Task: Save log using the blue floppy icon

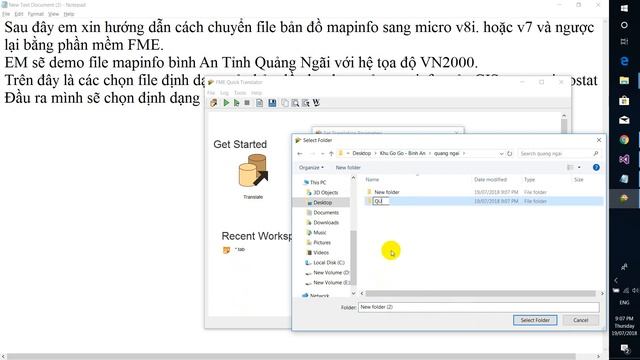Action: (272, 103)
